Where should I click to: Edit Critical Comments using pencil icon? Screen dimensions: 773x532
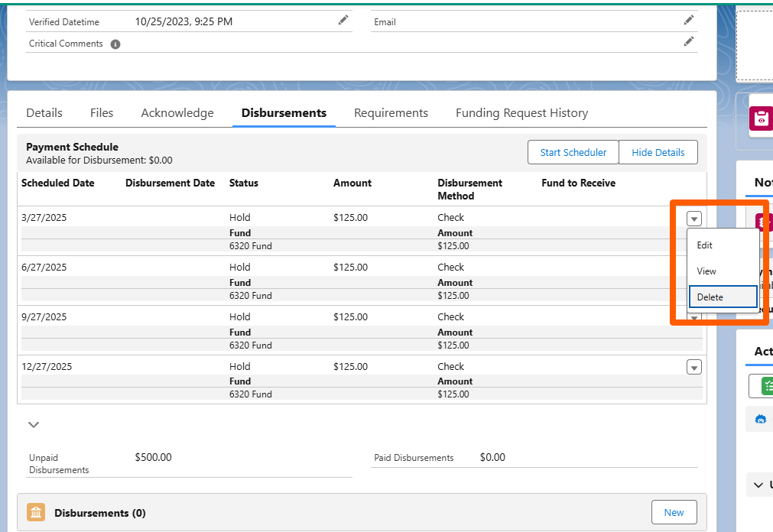pos(689,42)
